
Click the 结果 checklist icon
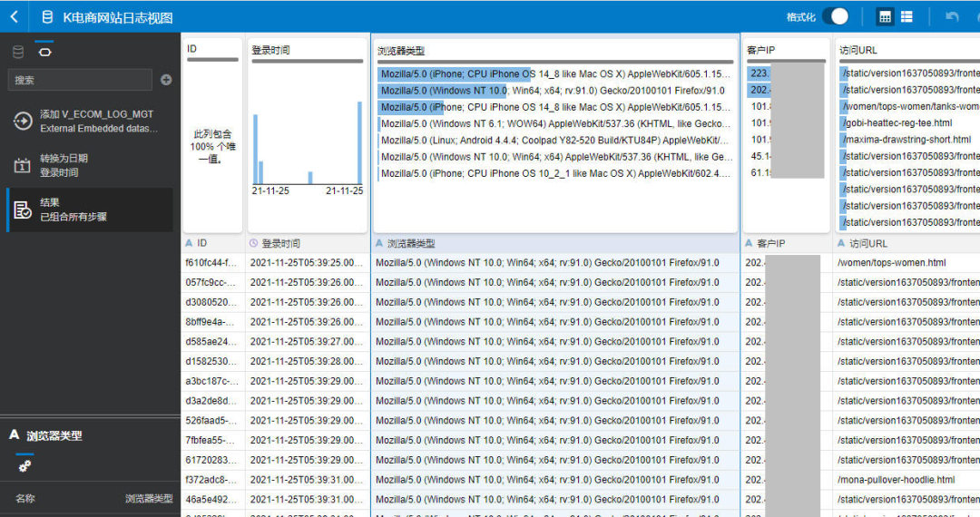(23, 210)
